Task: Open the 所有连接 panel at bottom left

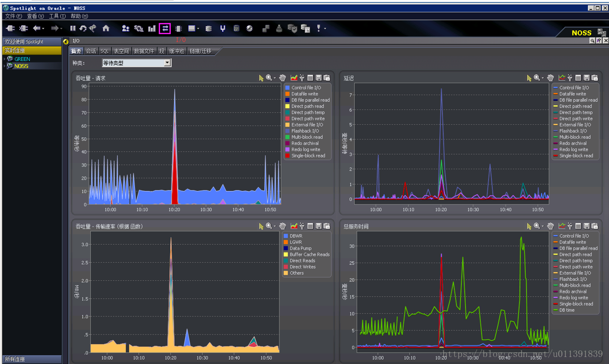Action: [32, 359]
